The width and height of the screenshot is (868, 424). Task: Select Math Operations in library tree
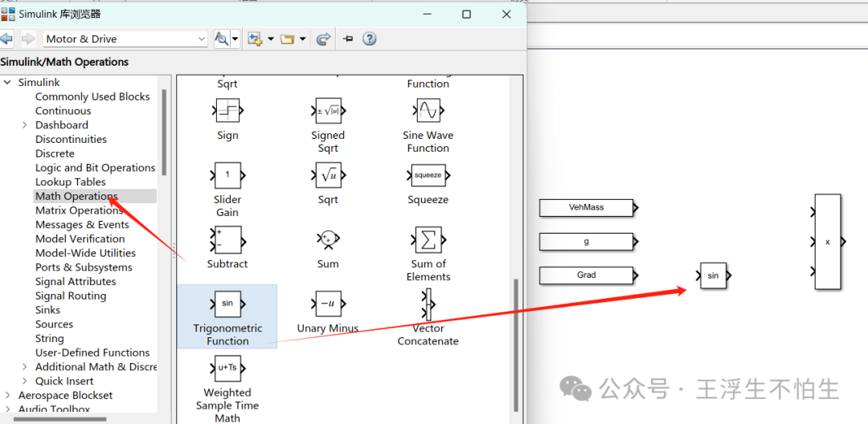76,196
